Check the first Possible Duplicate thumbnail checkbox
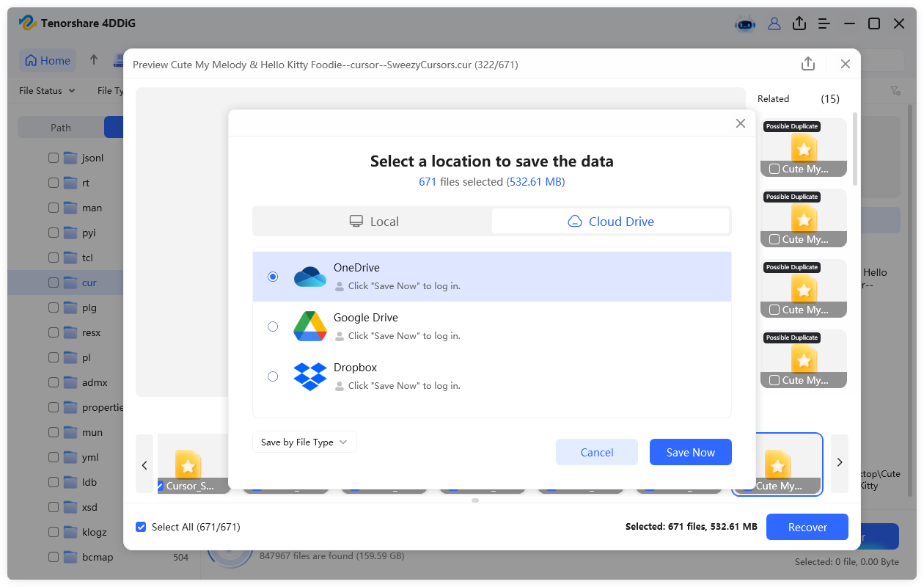This screenshot has width=924, height=587. point(774,169)
